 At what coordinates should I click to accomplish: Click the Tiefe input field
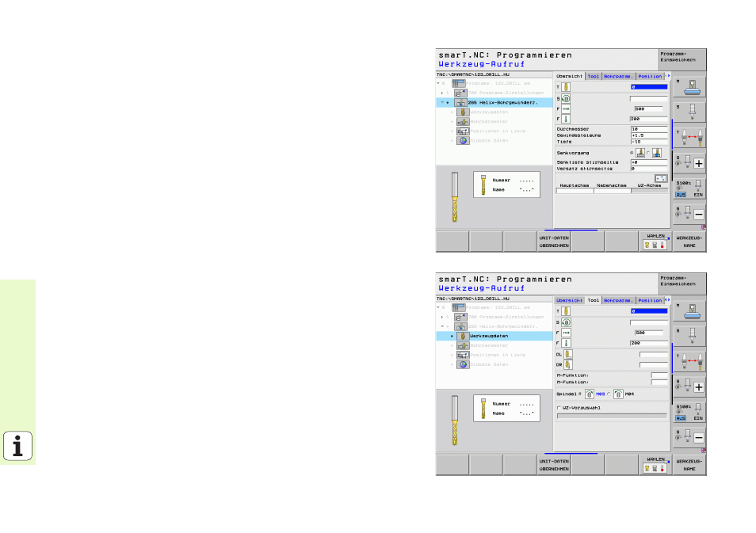coord(649,142)
